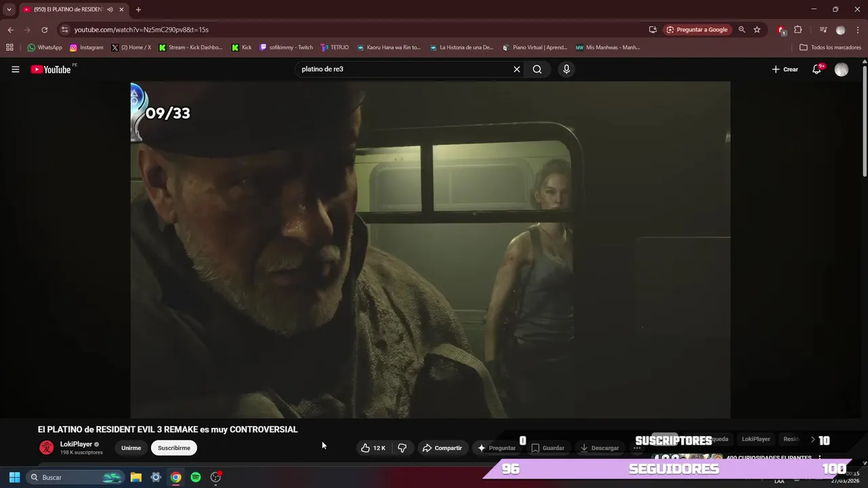
Task: Close the RESIDENT EVIL YouTube tab
Action: tap(121, 9)
